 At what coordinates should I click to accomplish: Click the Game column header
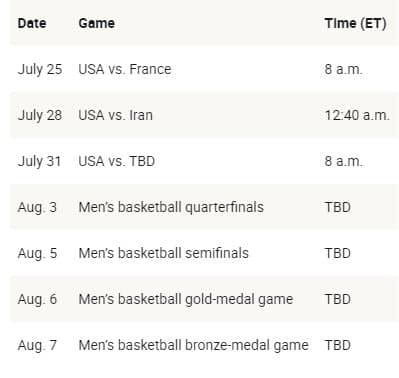point(96,23)
